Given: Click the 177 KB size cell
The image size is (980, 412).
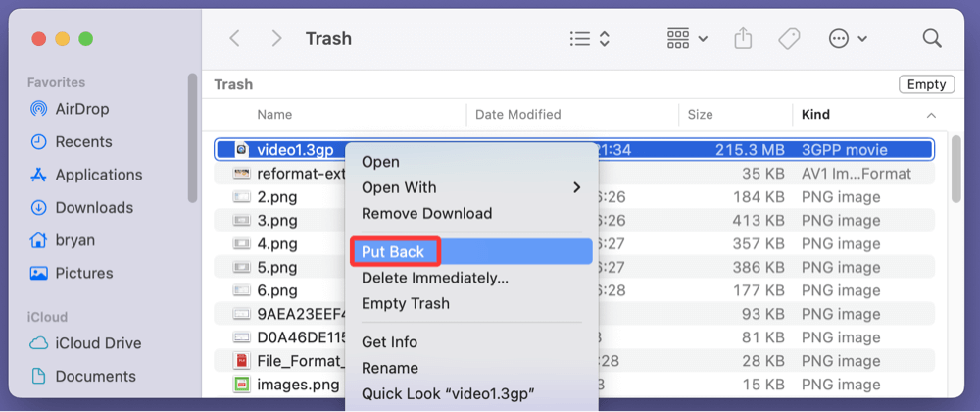Looking at the screenshot, I should [x=760, y=290].
